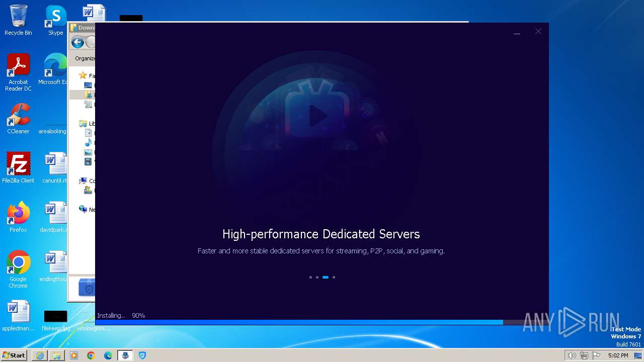The height and width of the screenshot is (362, 644).
Task: Open the volume control in the tray
Action: [x=572, y=355]
